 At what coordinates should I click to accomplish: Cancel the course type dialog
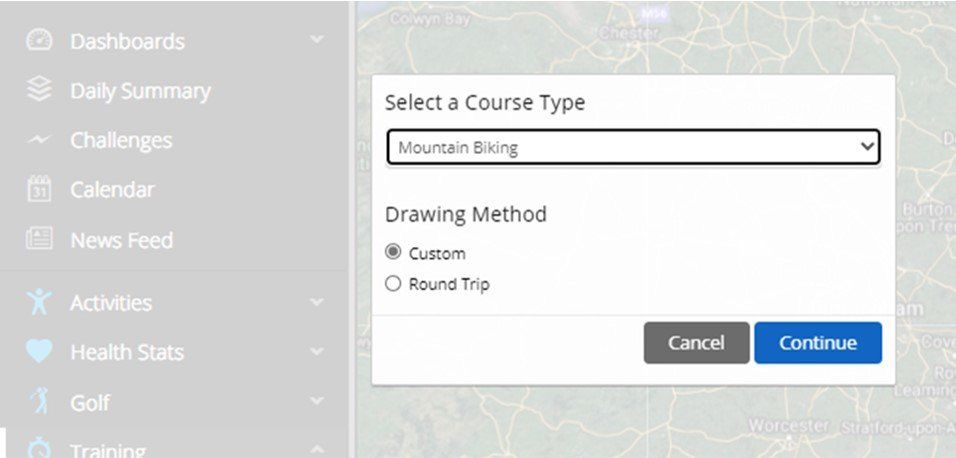click(x=696, y=343)
